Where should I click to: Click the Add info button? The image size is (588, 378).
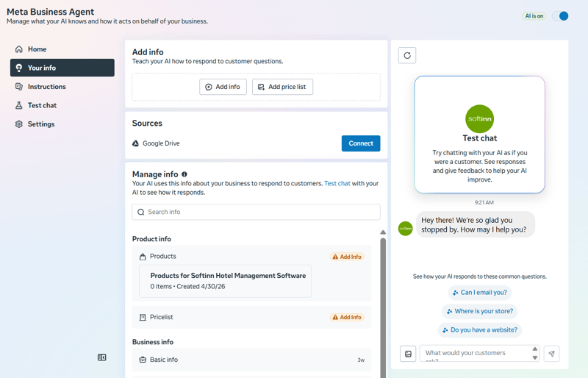[223, 87]
